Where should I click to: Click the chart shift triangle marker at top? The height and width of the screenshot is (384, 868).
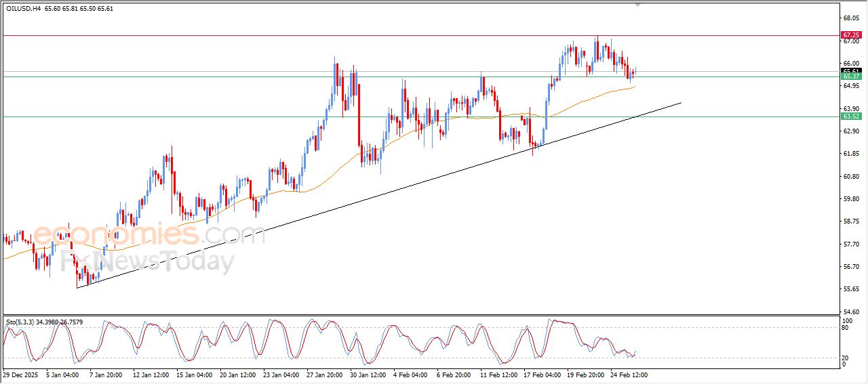tap(637, 5)
